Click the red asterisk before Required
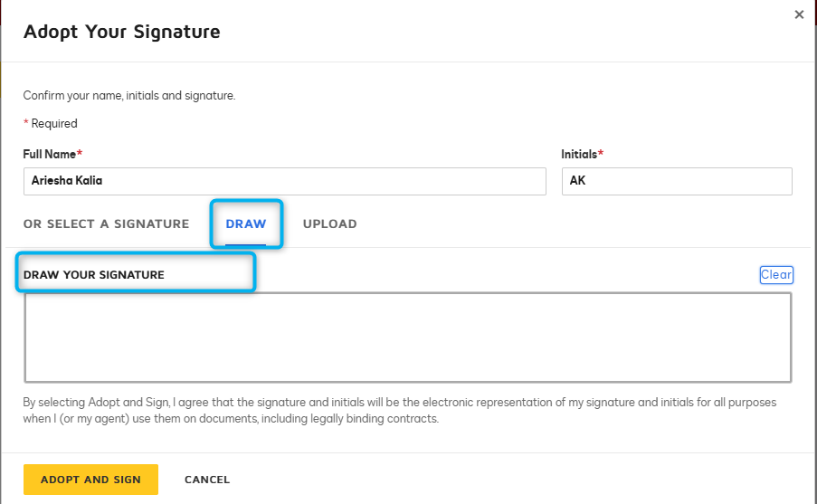The height and width of the screenshot is (504, 817). tap(25, 122)
